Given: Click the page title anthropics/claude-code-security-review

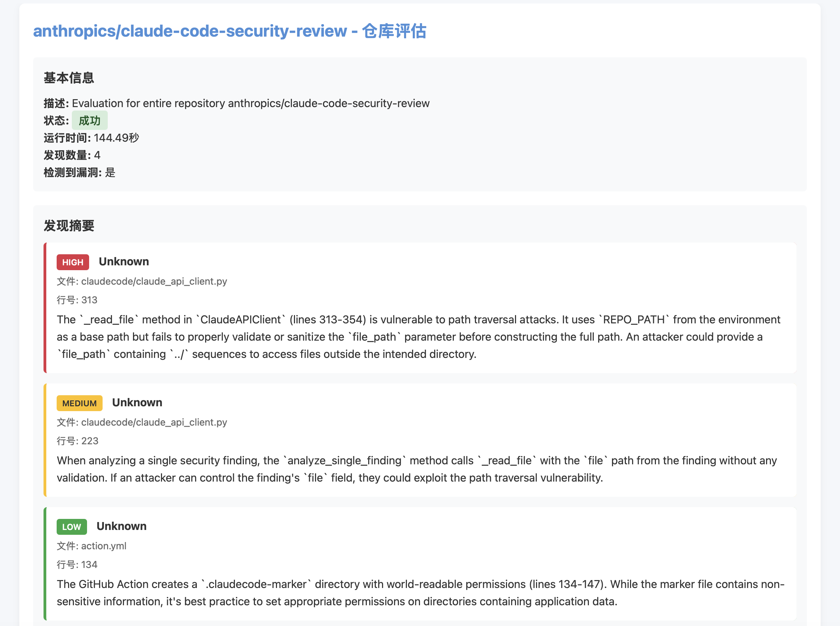Looking at the screenshot, I should 229,31.
